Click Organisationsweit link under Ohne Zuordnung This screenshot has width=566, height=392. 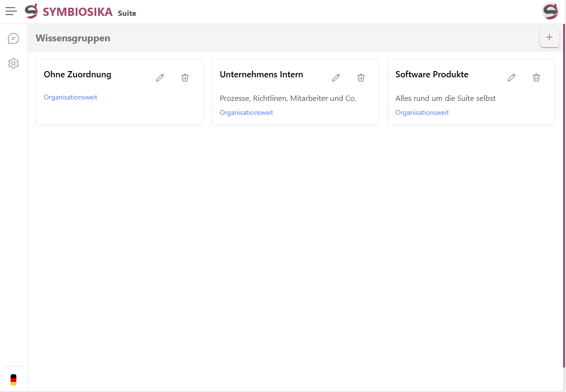point(70,97)
